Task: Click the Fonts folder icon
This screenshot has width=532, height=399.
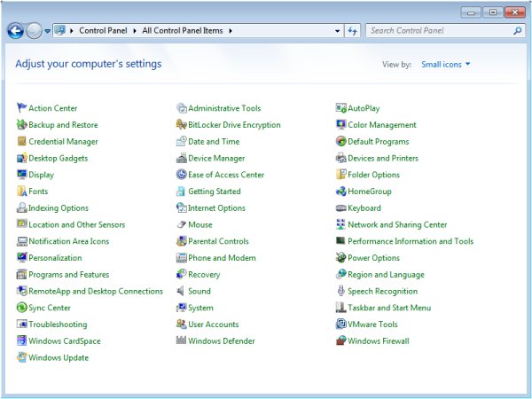Action: (21, 191)
